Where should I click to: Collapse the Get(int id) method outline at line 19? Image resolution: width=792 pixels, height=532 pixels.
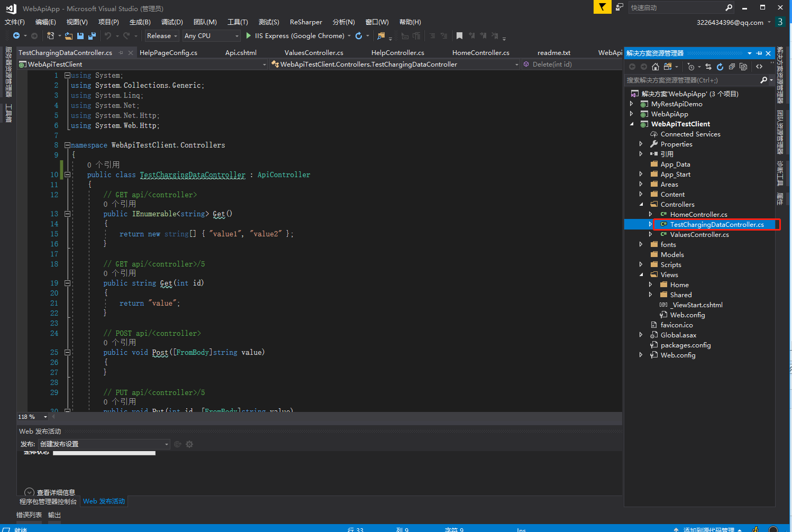tap(67, 283)
